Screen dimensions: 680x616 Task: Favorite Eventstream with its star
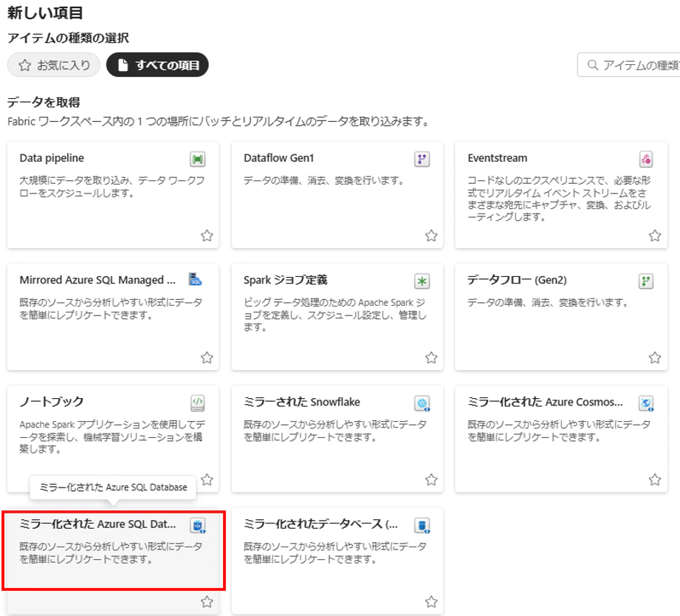click(655, 236)
